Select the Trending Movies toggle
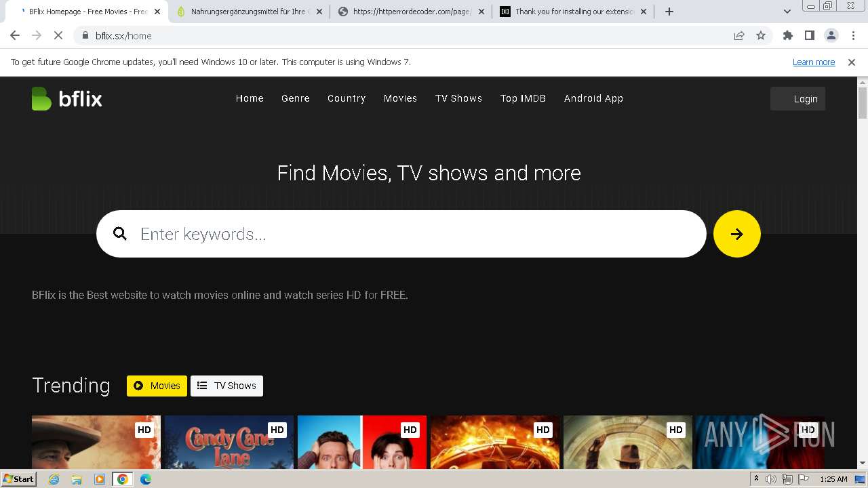The image size is (868, 488). click(157, 386)
